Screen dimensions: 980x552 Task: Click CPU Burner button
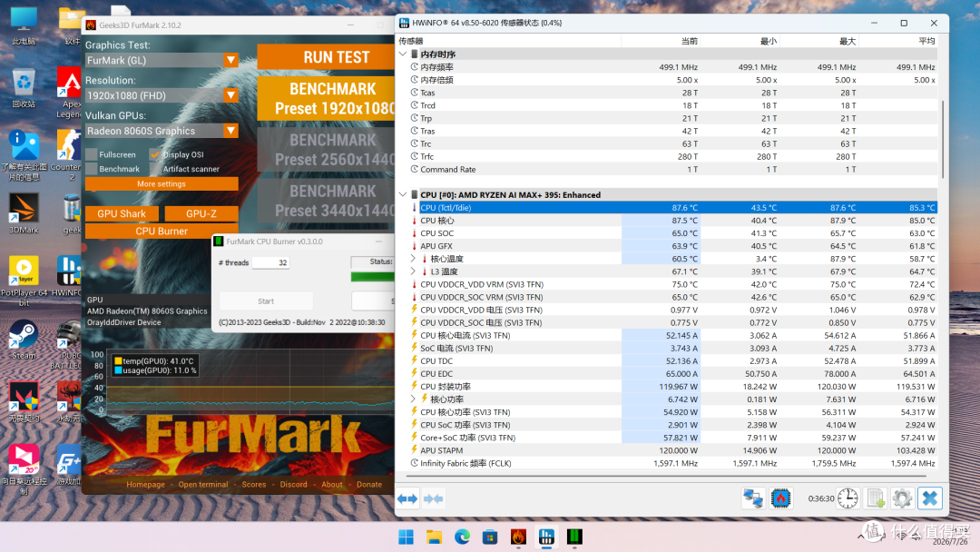coord(162,231)
